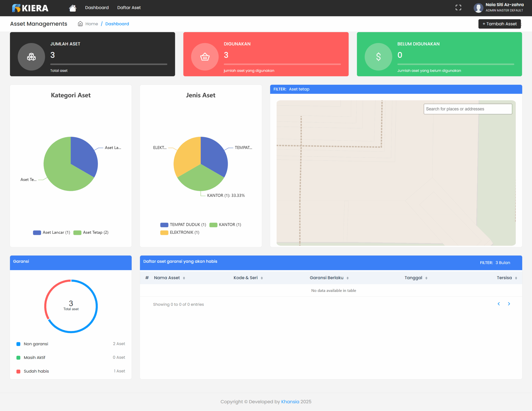Open the Khansia footer link
Viewport: 532px width, 411px height.
(x=290, y=401)
